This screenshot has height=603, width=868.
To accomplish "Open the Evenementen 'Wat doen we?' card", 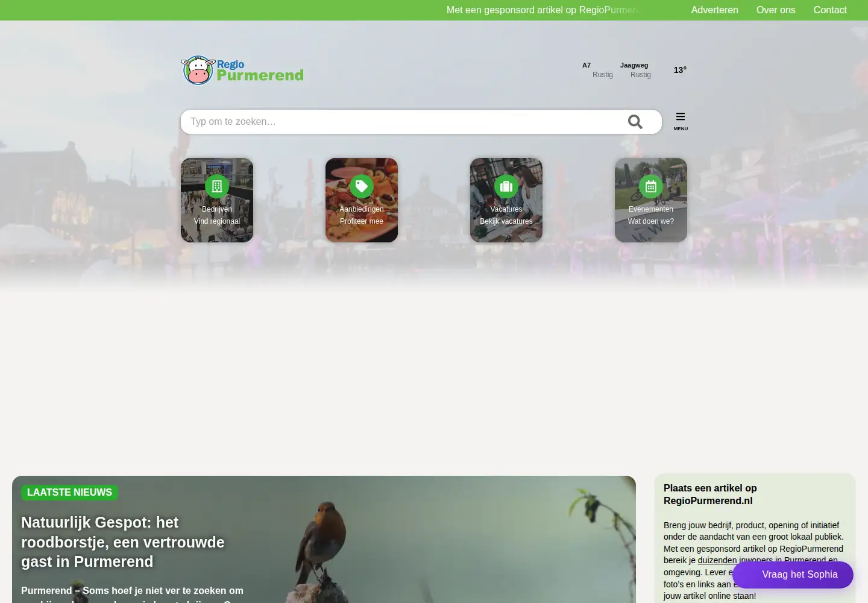I will (x=651, y=200).
